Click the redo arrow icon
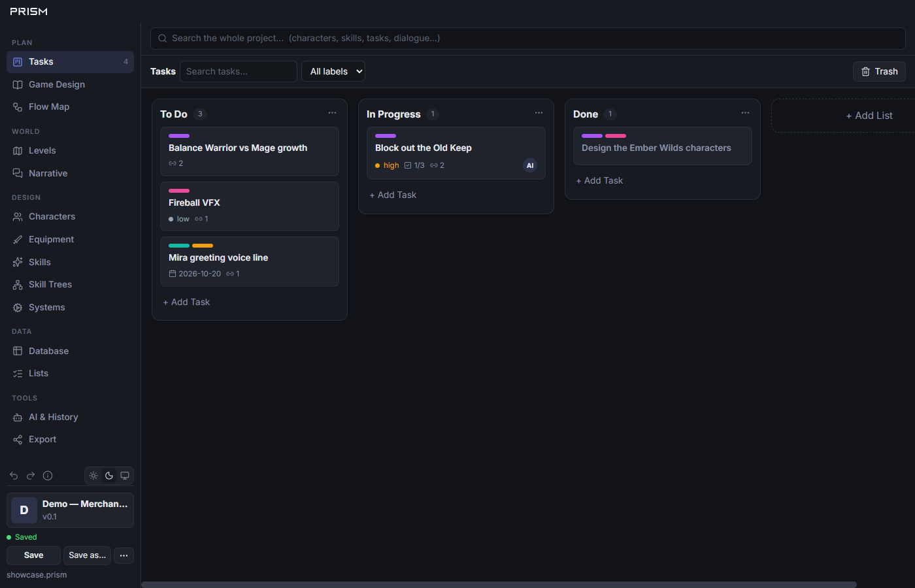The height and width of the screenshot is (588, 915). pyautogui.click(x=31, y=476)
